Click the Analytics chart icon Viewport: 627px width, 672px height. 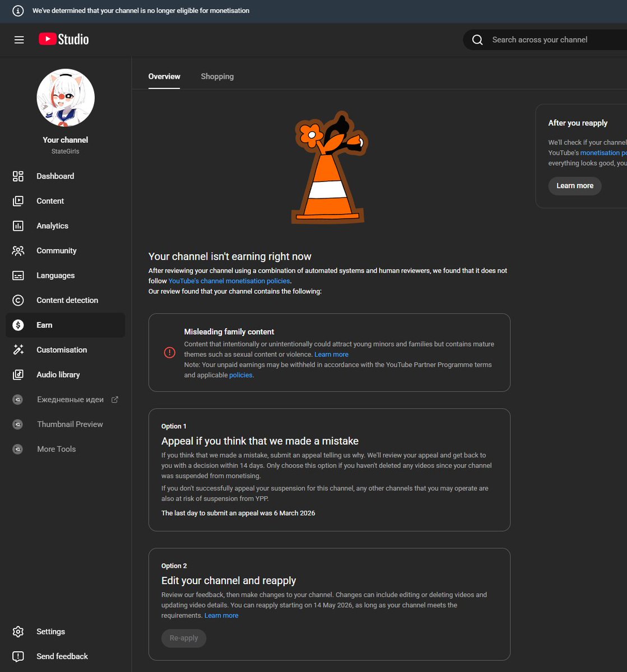pyautogui.click(x=18, y=226)
